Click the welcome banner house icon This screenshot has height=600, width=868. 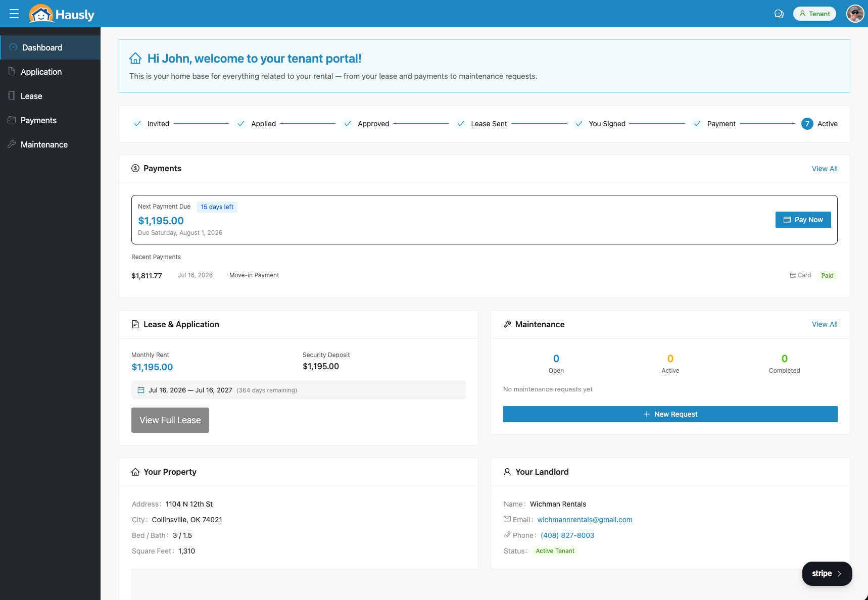point(135,59)
